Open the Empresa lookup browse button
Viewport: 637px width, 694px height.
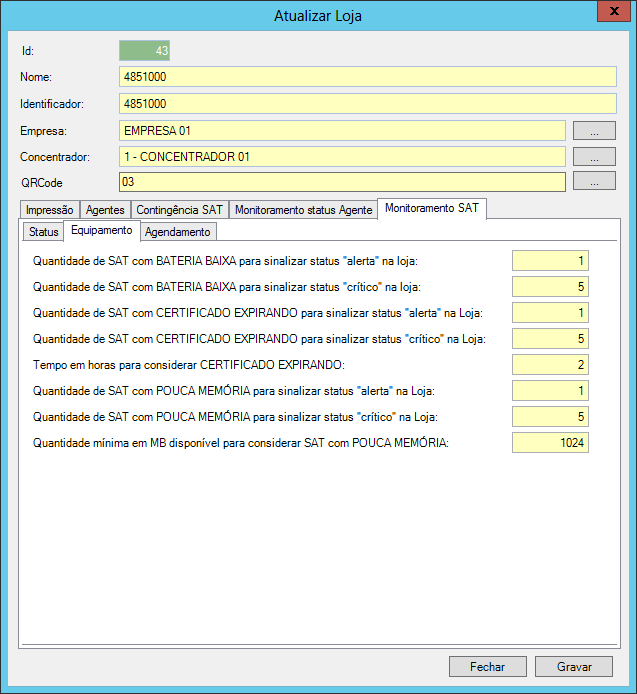[x=593, y=130]
